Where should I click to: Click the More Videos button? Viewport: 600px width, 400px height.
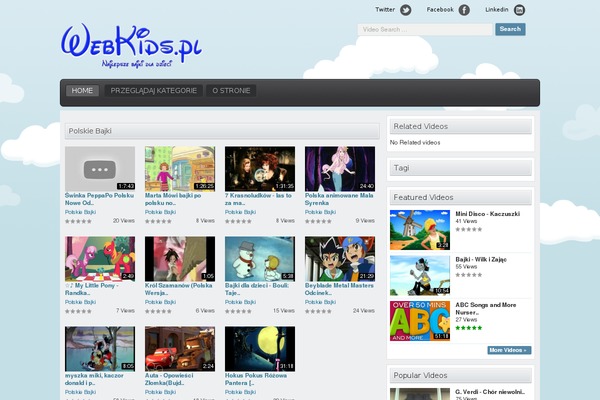(x=509, y=350)
